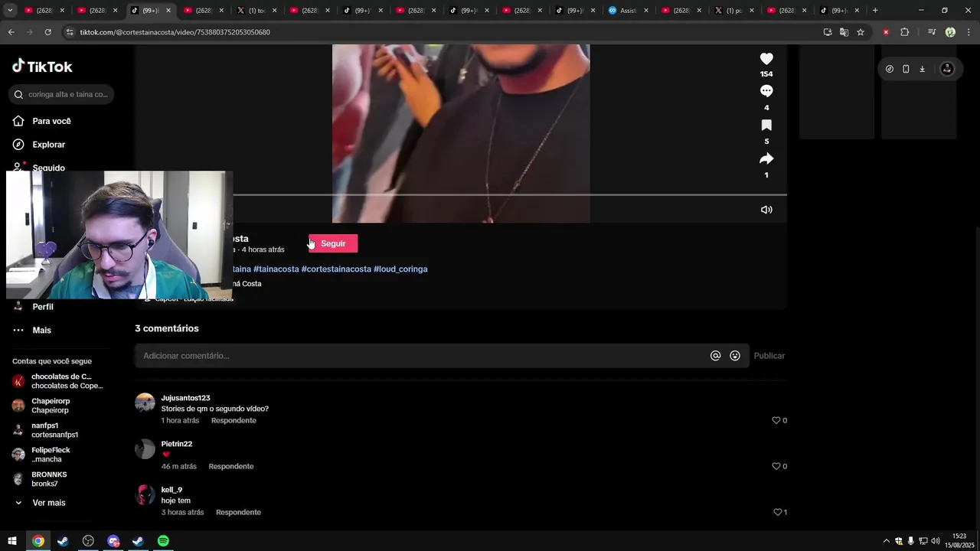Click the TikTok logo
The height and width of the screenshot is (551, 980).
[x=42, y=67]
